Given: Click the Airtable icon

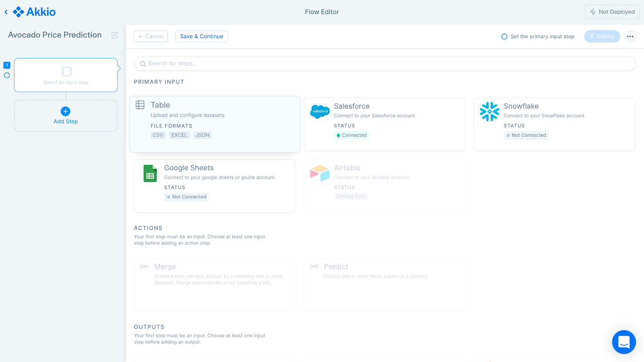Looking at the screenshot, I should (319, 173).
